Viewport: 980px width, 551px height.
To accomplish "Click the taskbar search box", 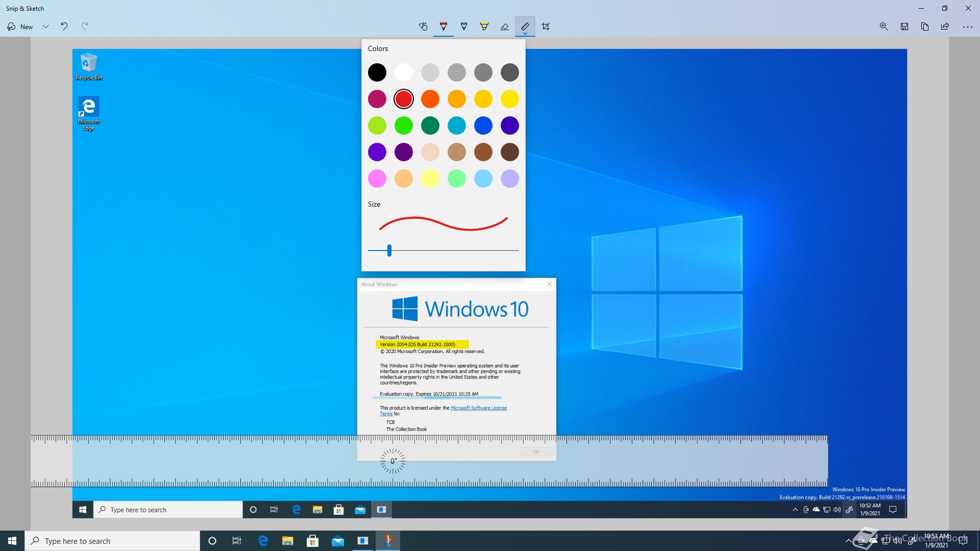I will (x=112, y=541).
